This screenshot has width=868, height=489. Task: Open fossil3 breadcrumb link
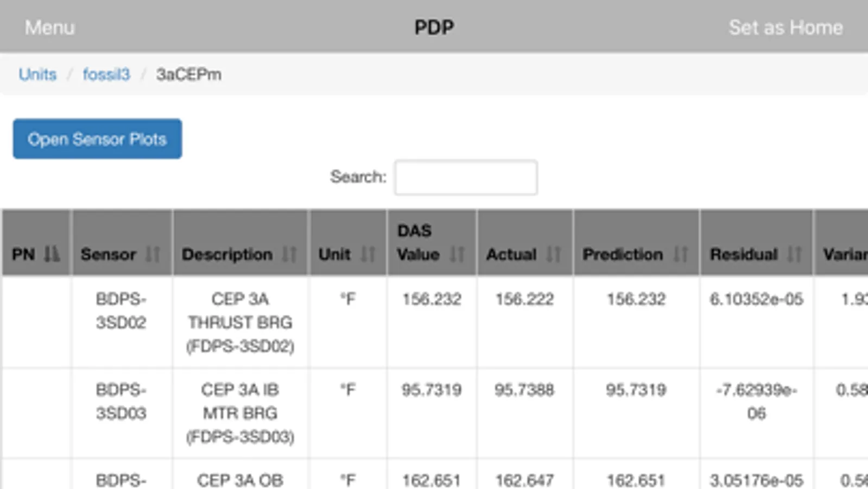[x=106, y=74]
